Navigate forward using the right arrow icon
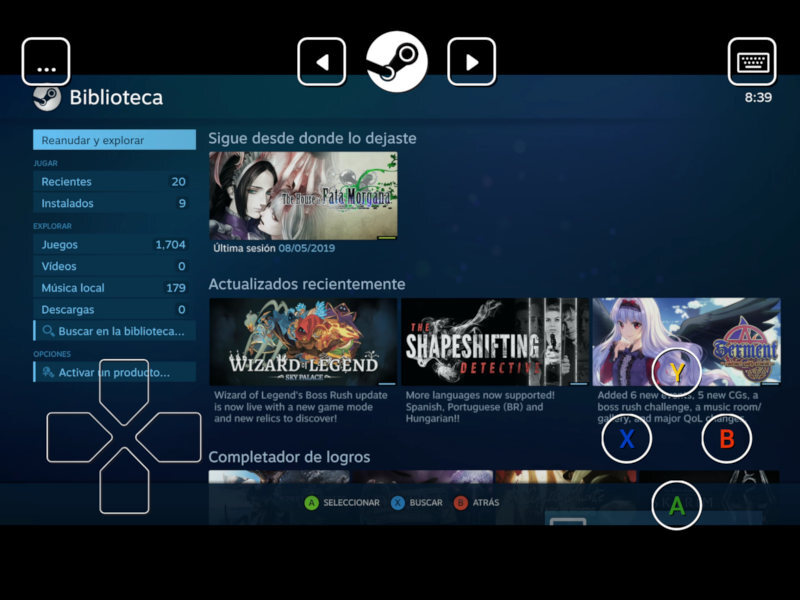The height and width of the screenshot is (600, 800). coord(470,60)
